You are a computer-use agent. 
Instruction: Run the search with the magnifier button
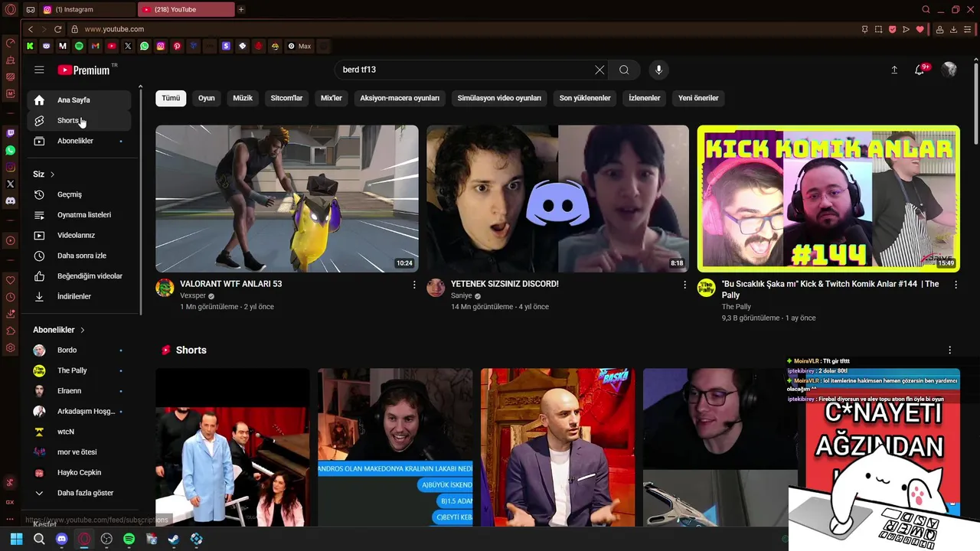tap(624, 70)
